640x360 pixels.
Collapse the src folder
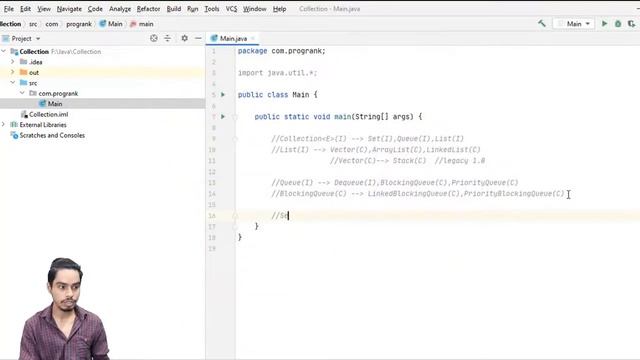13,83
